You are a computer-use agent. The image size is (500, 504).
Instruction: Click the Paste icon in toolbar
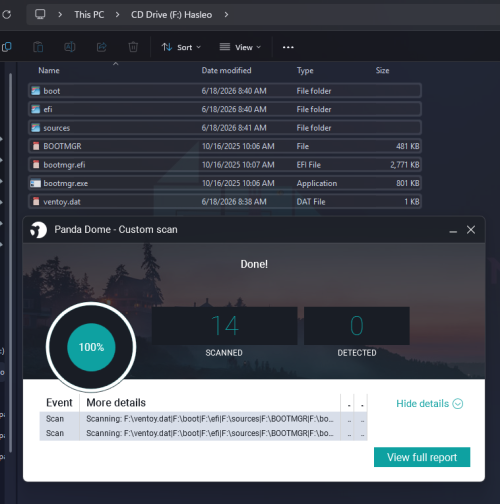(x=38, y=47)
